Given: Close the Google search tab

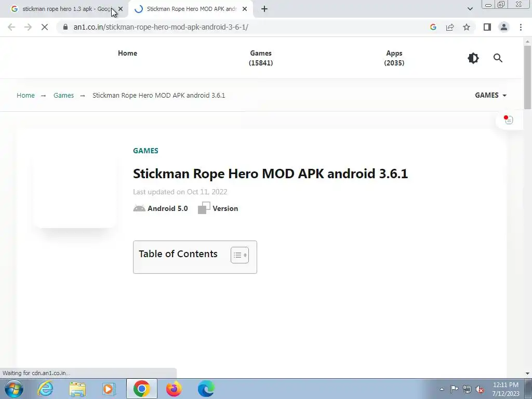Looking at the screenshot, I should pos(121,9).
